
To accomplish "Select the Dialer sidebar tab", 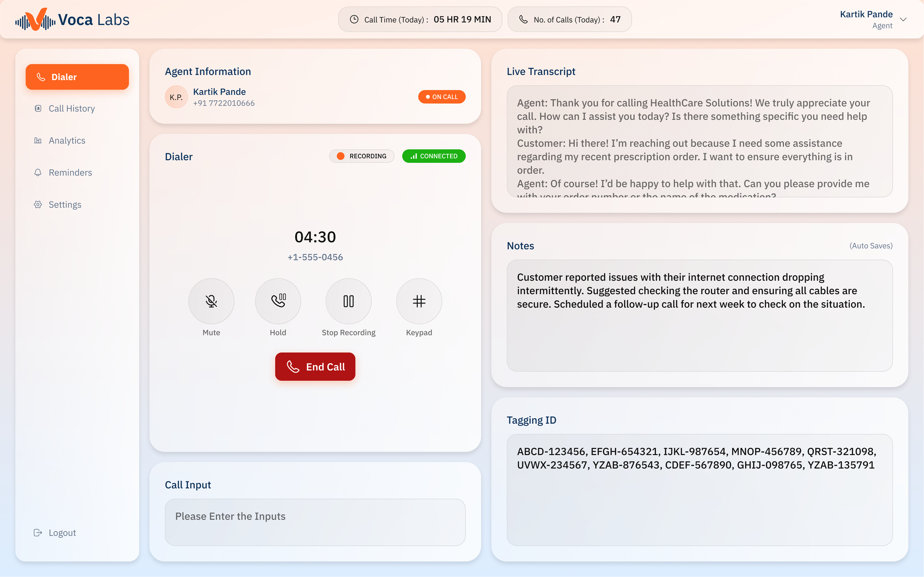I will 77,77.
